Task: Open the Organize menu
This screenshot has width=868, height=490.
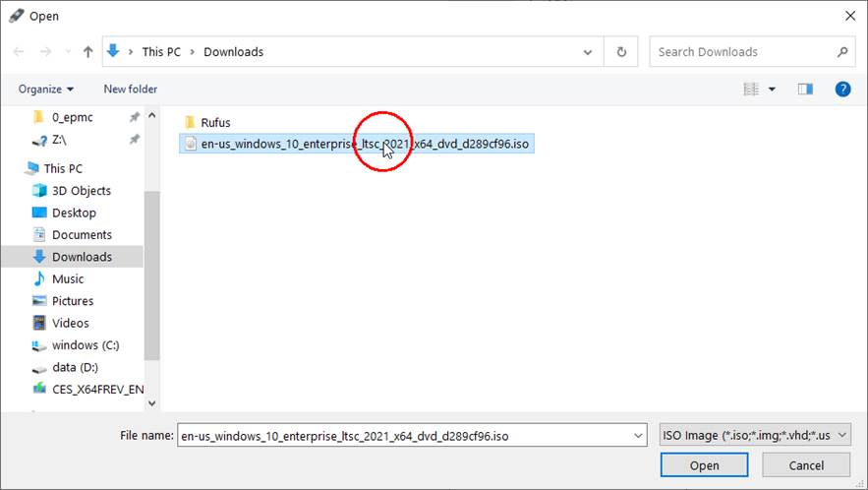Action: pyautogui.click(x=46, y=89)
